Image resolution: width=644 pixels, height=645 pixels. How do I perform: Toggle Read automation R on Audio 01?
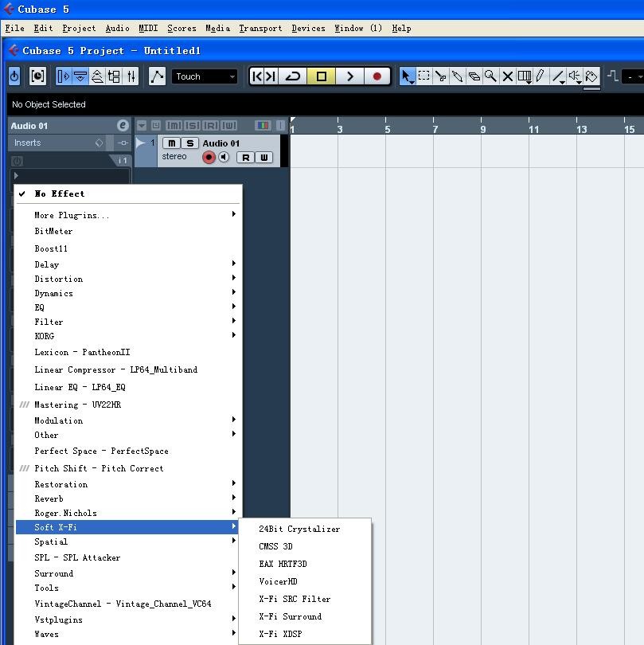point(246,158)
